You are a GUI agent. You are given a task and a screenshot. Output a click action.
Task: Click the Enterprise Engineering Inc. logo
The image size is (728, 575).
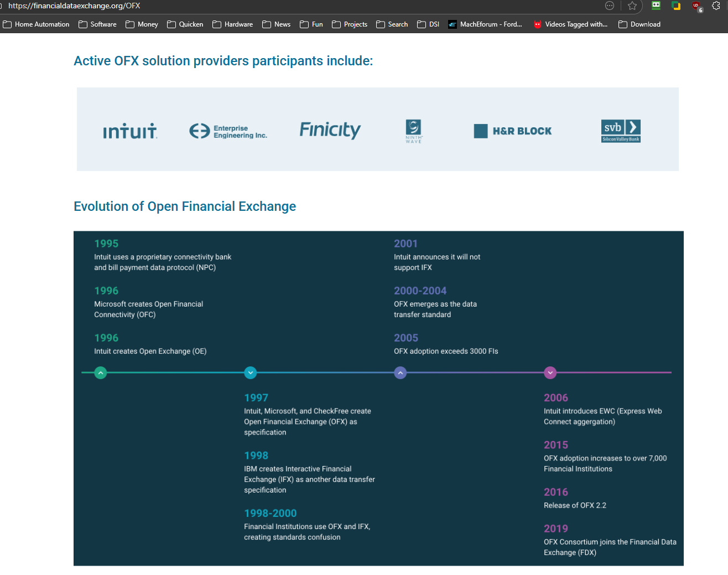pyautogui.click(x=228, y=131)
